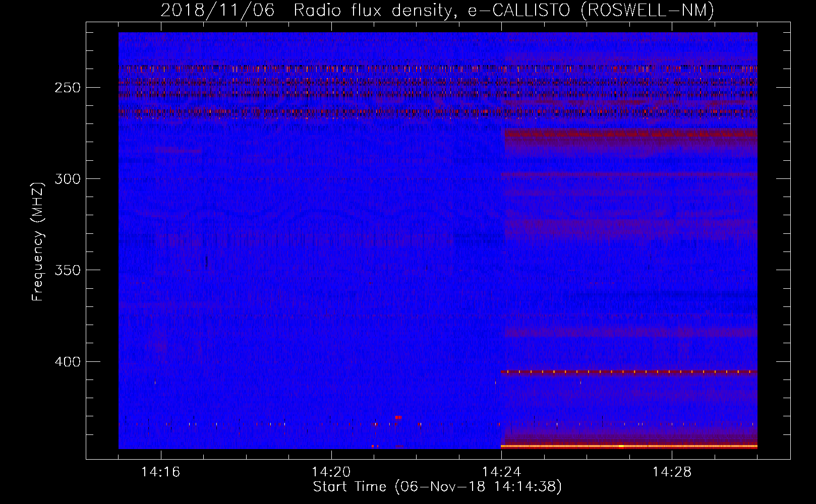Click the 14:24 time tick label
The height and width of the screenshot is (504, 816).
(501, 472)
